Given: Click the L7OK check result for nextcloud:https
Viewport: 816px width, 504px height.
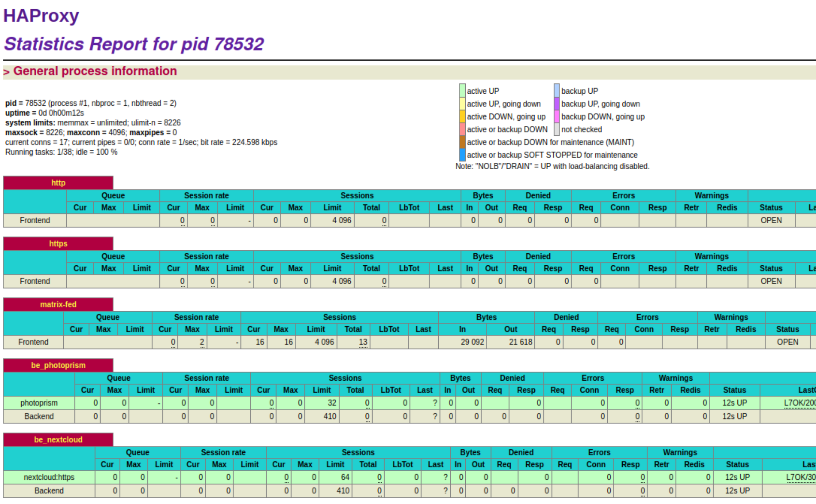Looking at the screenshot, I should click(x=801, y=477).
